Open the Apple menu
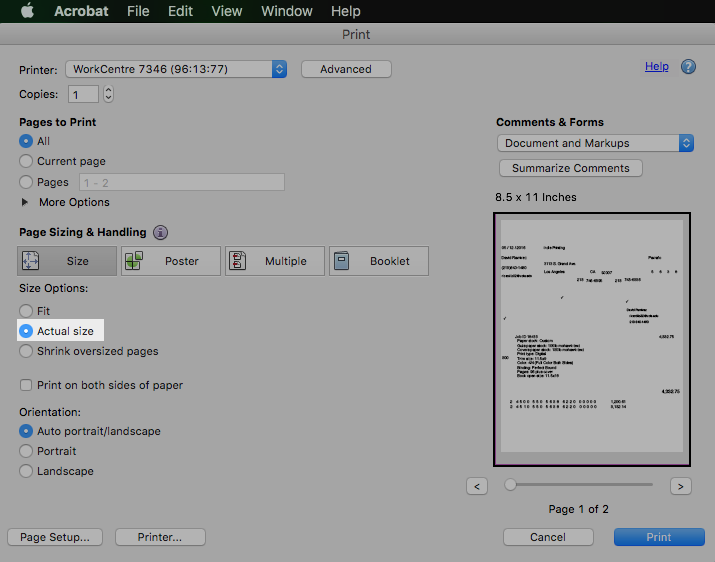 tap(27, 10)
